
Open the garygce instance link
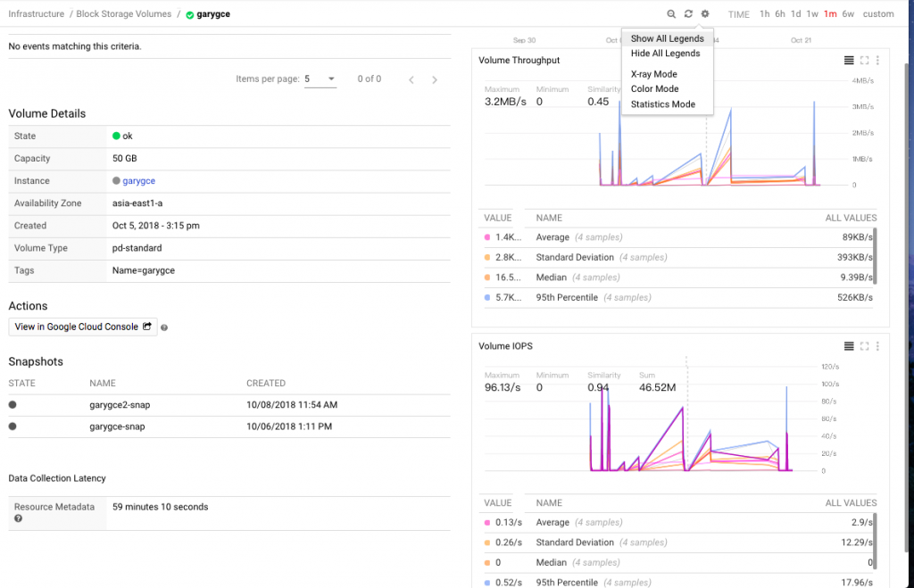(138, 181)
